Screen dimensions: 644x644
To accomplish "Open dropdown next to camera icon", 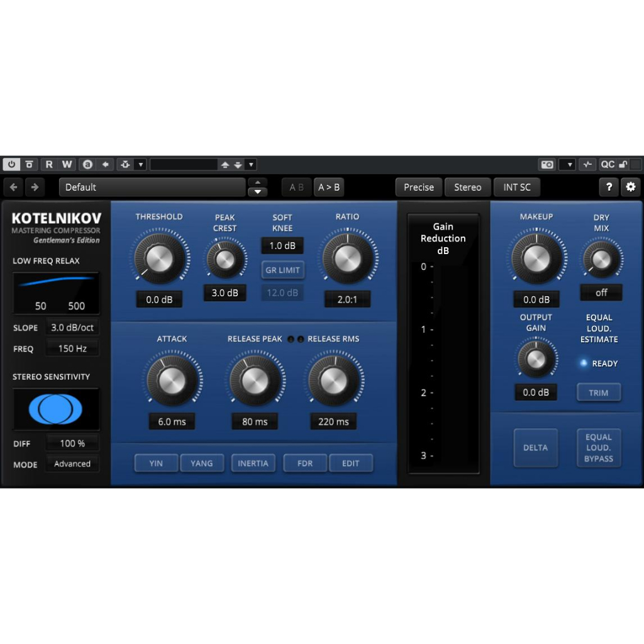I will pyautogui.click(x=569, y=164).
